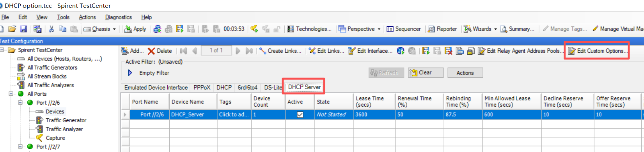This screenshot has height=152, width=644.
Task: Click the Save As icon beside Save
Action: click(x=38, y=29)
